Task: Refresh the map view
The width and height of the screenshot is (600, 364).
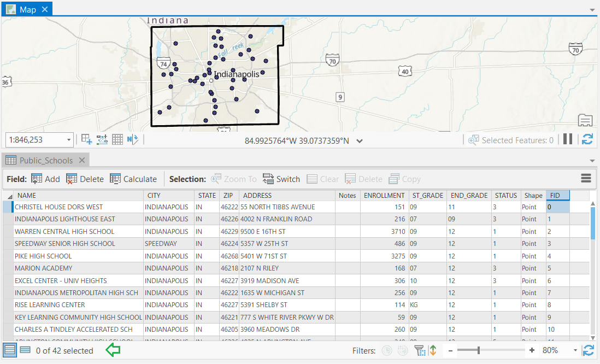Action: click(587, 139)
